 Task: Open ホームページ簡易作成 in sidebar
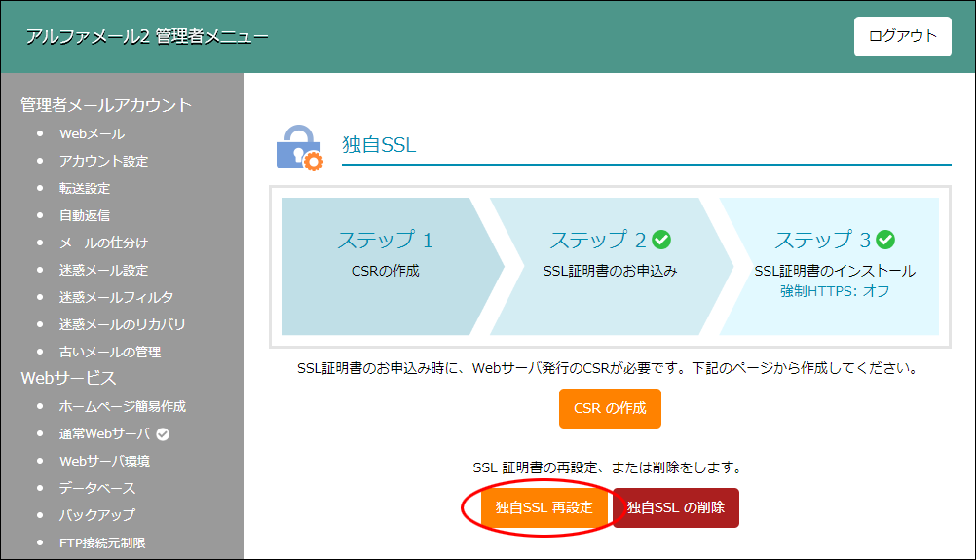click(x=123, y=406)
